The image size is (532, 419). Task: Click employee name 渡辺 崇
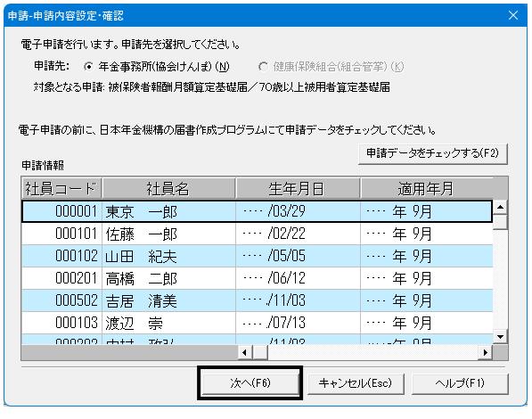168,323
